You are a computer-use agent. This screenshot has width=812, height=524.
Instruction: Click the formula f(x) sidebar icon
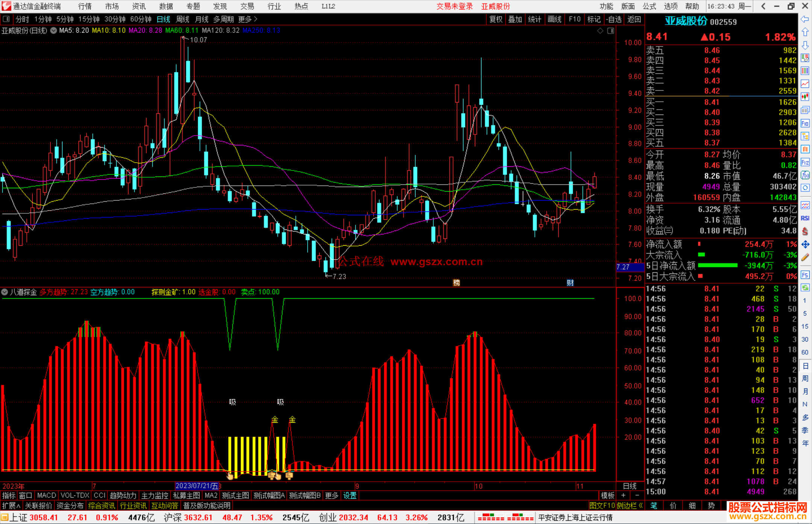click(x=805, y=175)
